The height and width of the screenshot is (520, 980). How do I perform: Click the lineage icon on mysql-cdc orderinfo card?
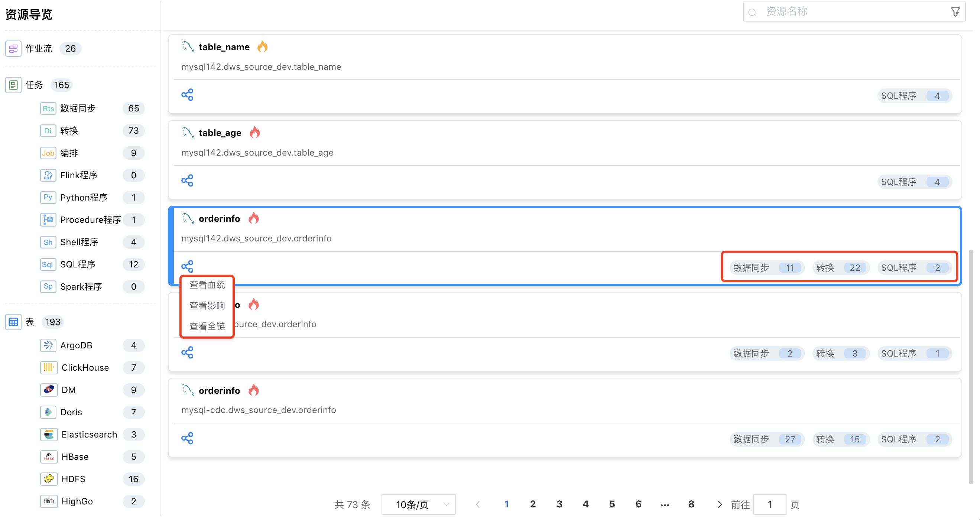[x=188, y=438]
